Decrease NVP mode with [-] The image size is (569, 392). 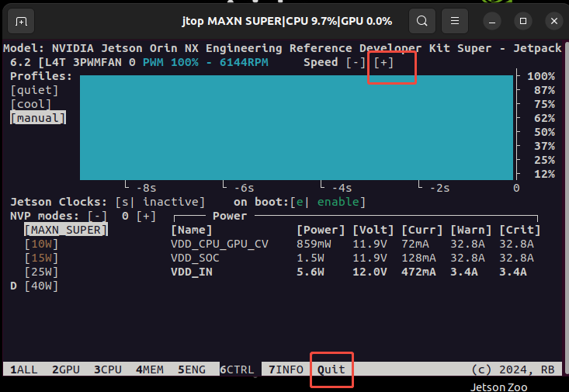[97, 216]
